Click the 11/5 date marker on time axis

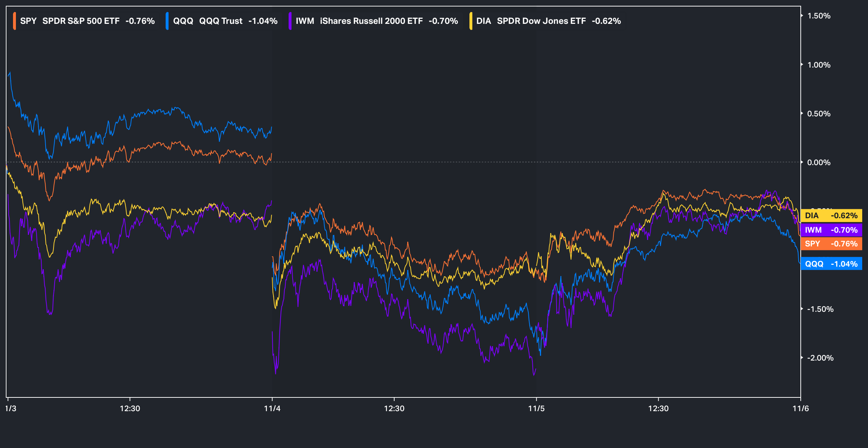click(x=536, y=409)
